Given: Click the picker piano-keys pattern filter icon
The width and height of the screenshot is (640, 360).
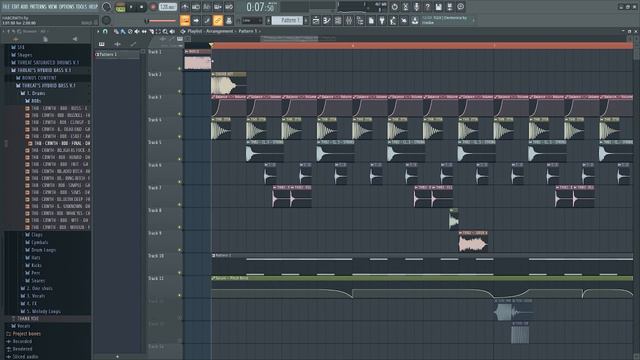Looking at the screenshot, I should [102, 44].
